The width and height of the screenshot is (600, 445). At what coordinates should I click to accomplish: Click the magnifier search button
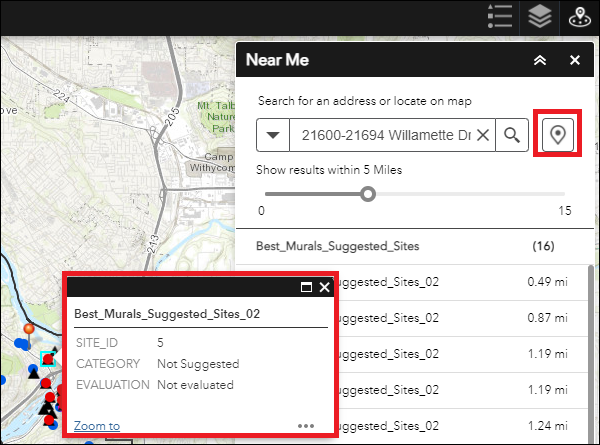point(512,135)
